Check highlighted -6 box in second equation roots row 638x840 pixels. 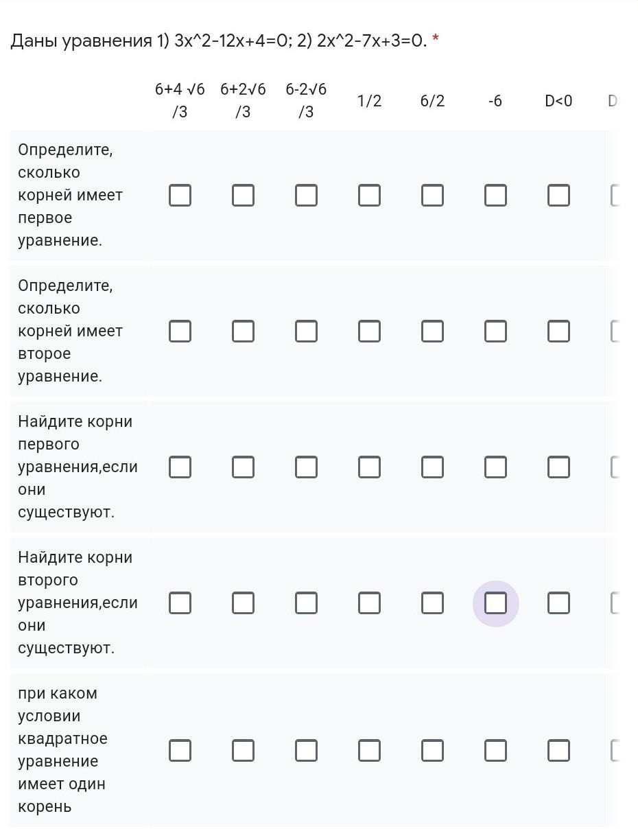(x=495, y=603)
